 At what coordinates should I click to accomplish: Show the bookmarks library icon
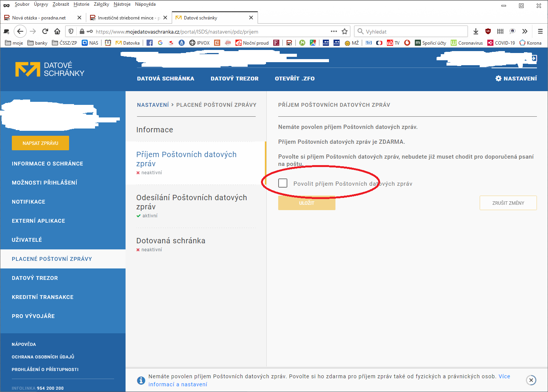[500, 31]
